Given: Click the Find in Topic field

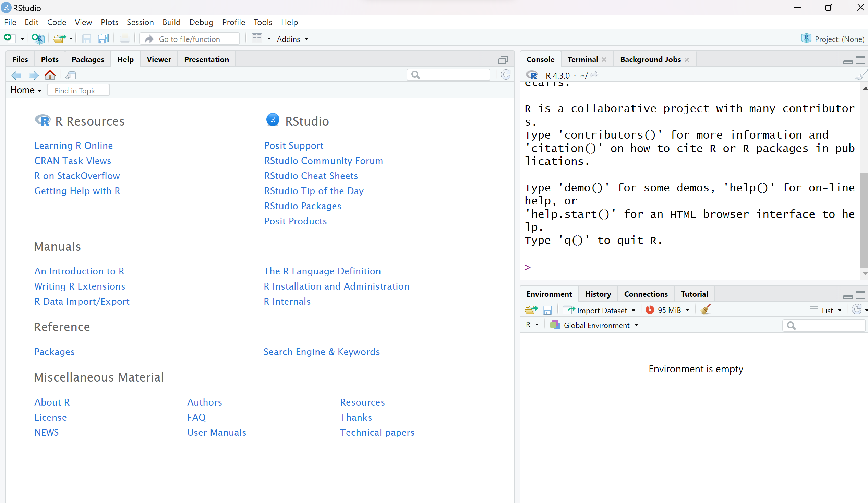Looking at the screenshot, I should 79,90.
